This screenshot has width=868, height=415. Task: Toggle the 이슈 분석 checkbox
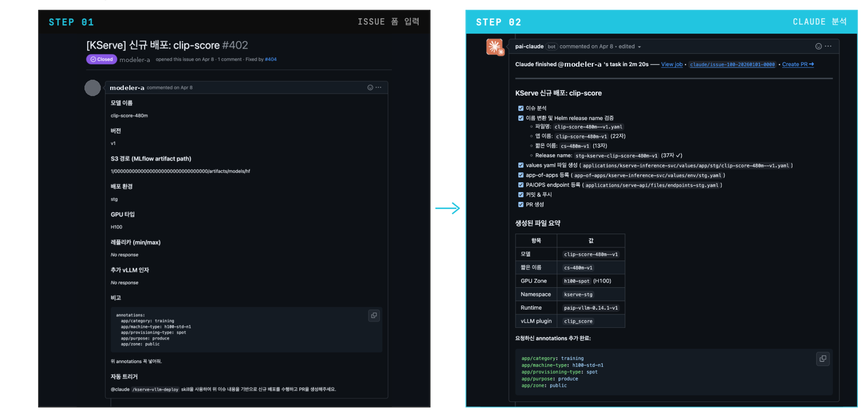click(x=521, y=108)
